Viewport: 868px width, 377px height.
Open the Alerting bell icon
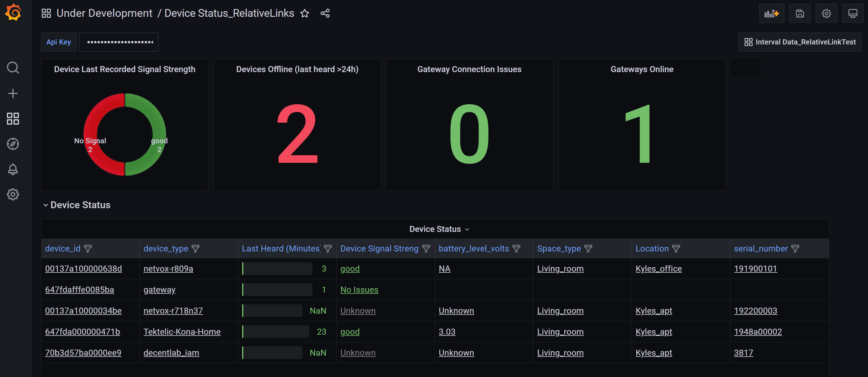13,169
